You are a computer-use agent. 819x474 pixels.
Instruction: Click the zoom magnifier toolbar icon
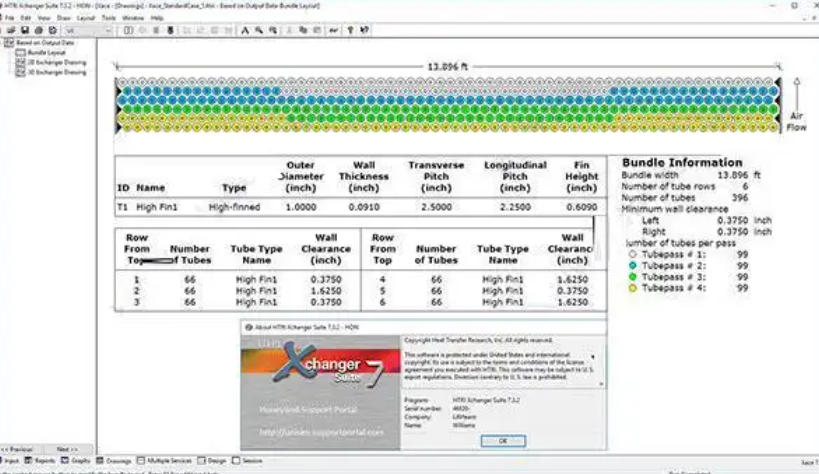pos(258,31)
